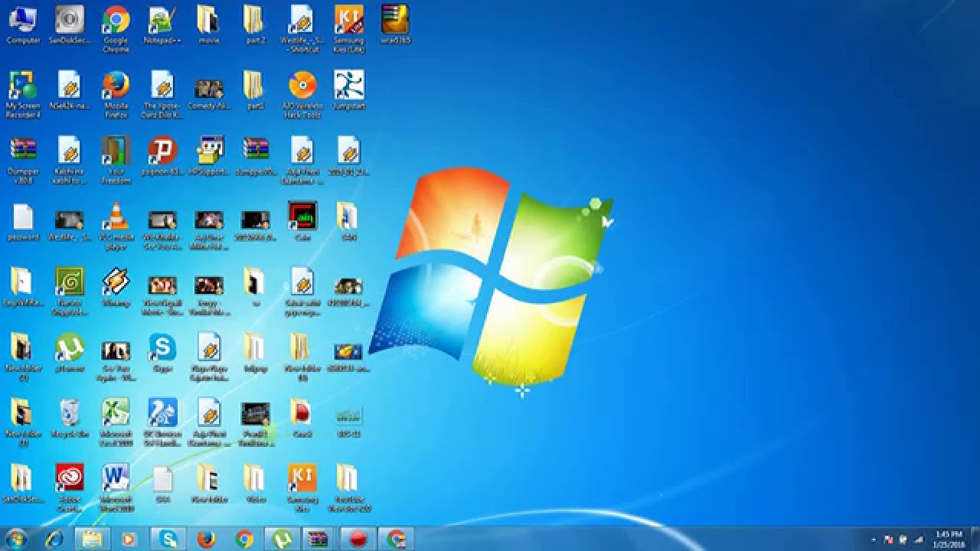Open the Computer desktop icon

[x=23, y=26]
